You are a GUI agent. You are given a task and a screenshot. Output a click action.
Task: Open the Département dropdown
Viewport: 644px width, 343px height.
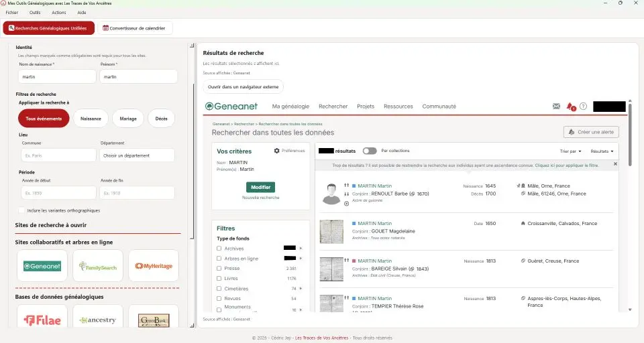[137, 155]
